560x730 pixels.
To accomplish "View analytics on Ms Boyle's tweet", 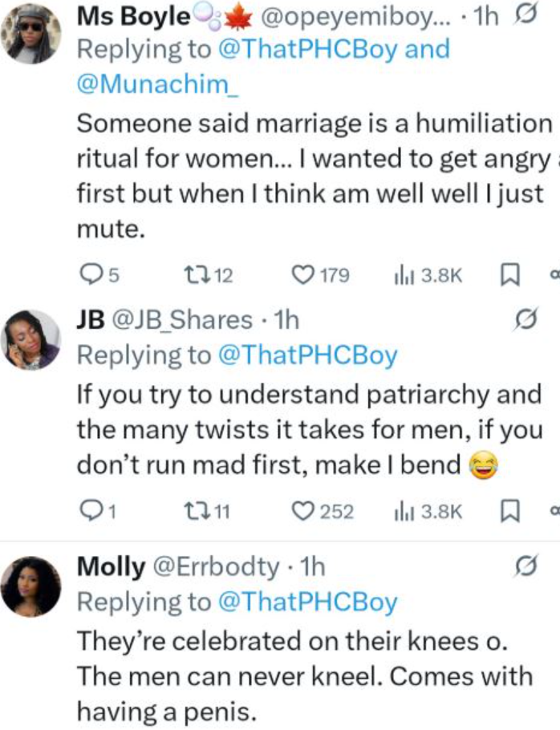I will coord(402,276).
